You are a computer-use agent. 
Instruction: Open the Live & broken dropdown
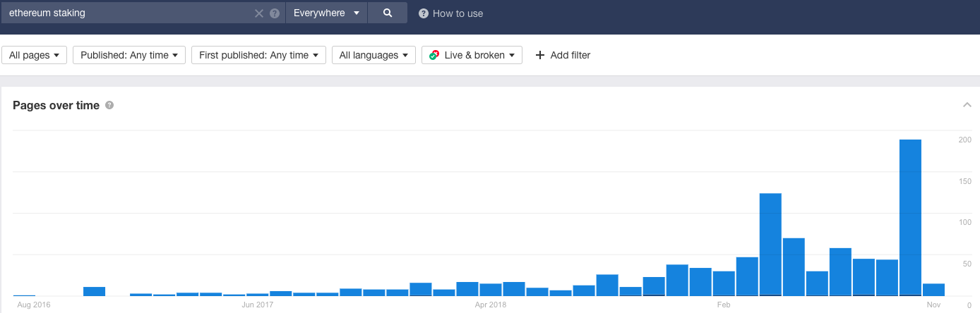pos(472,55)
